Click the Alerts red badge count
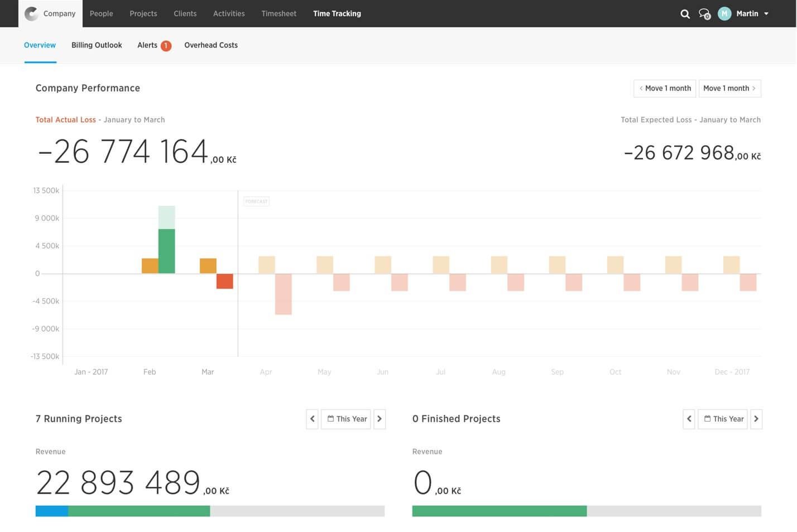This screenshot has height=532, width=797. coord(166,46)
